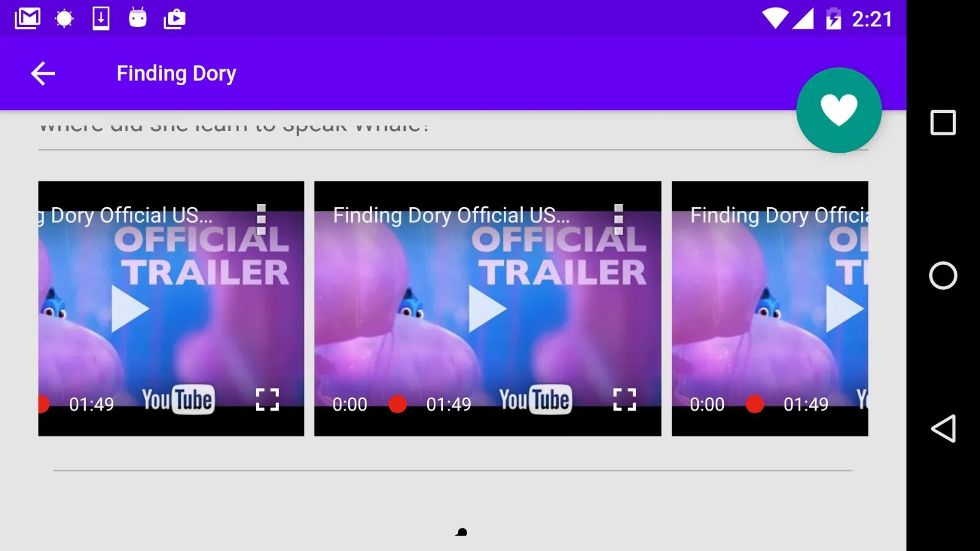Click the red seek handle on rightmost trailer
This screenshot has height=551, width=980.
tap(755, 404)
